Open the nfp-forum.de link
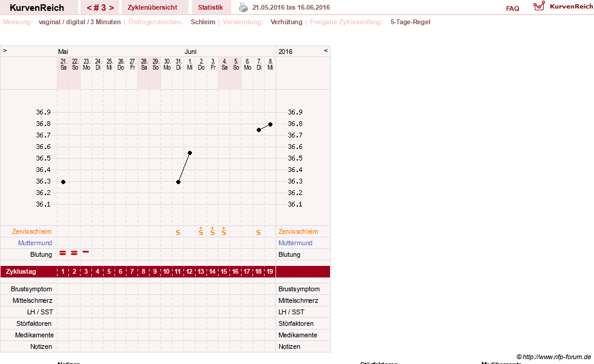 click(553, 357)
